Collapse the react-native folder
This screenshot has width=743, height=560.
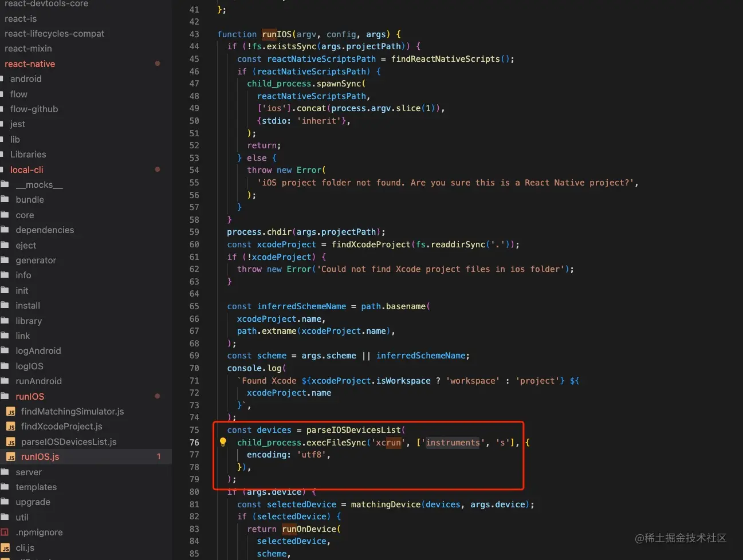[x=30, y=64]
